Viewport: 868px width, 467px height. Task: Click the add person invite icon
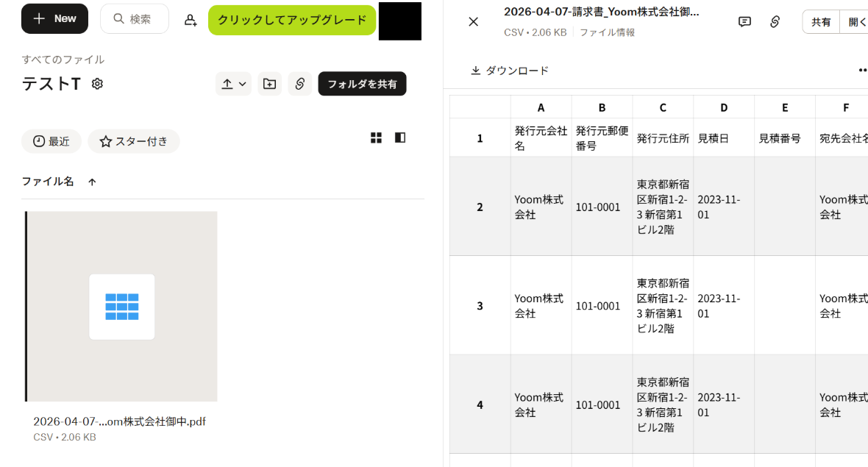click(x=191, y=20)
